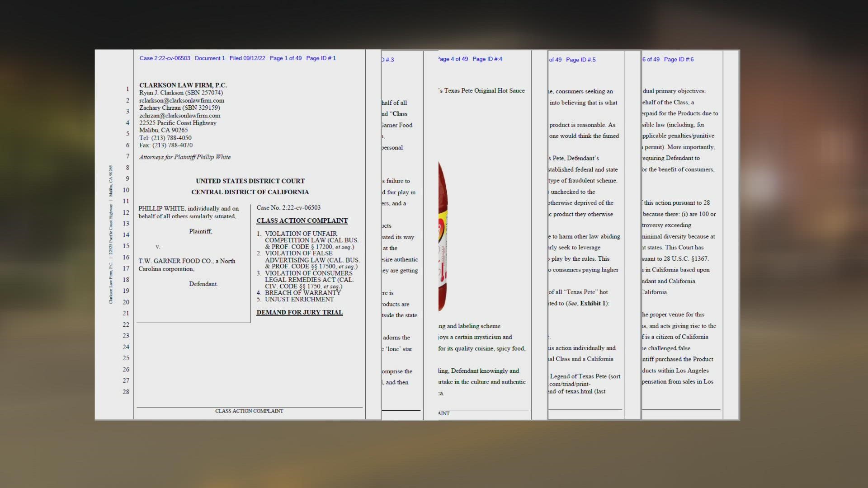Click "Page 1 of 49" in the header
This screenshot has width=868, height=488.
tap(286, 58)
